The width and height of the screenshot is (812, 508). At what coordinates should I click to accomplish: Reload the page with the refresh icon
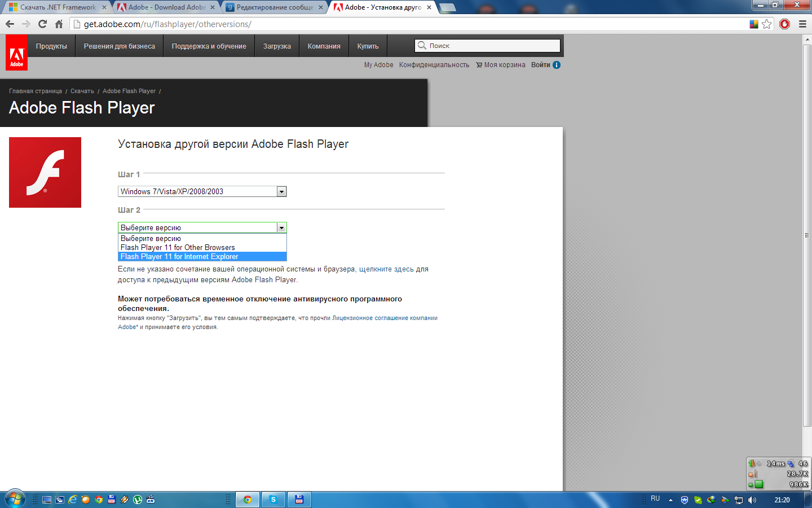tap(42, 24)
